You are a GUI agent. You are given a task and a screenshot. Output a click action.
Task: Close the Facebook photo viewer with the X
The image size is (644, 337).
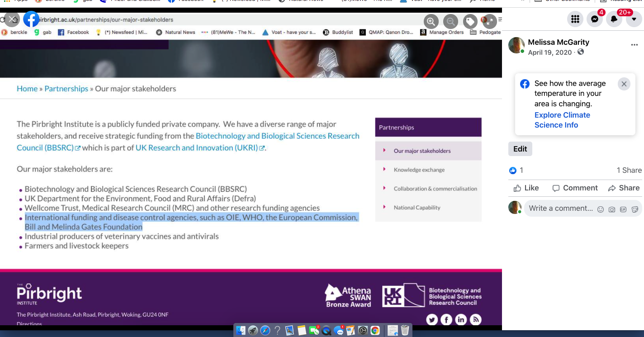12,19
